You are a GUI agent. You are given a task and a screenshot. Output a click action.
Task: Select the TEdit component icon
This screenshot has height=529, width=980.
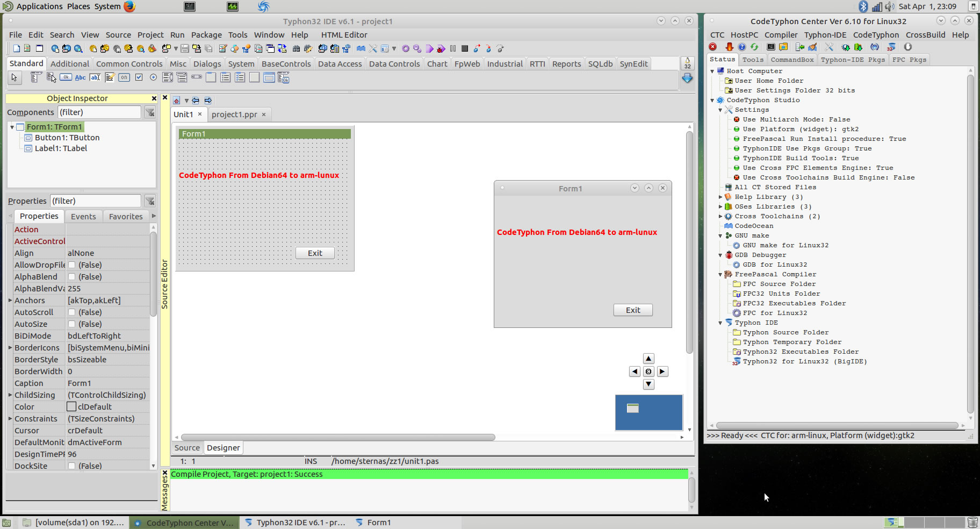(x=95, y=77)
